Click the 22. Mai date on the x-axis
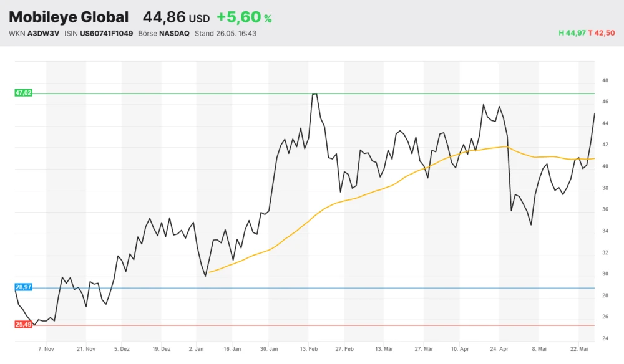This screenshot has width=624, height=364. 580,349
